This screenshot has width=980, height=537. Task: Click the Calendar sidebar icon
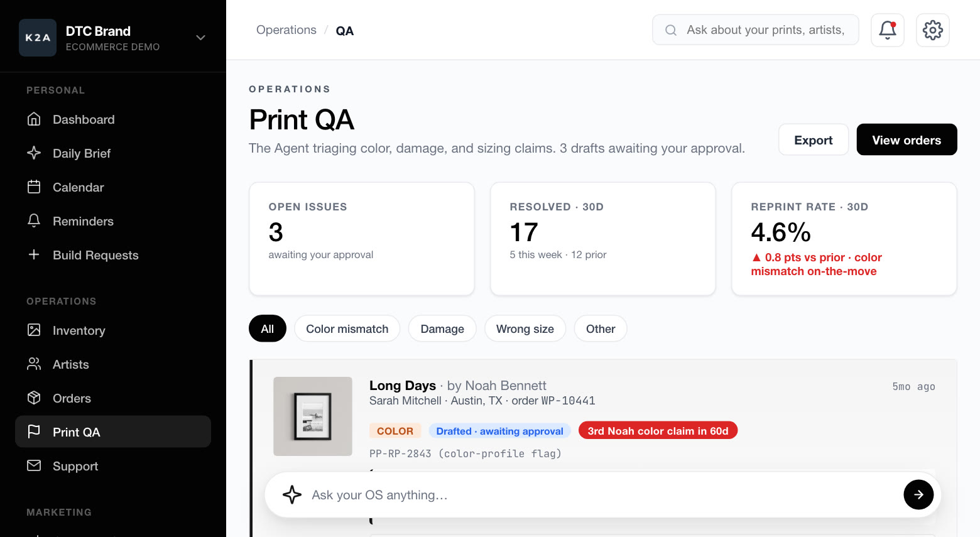(34, 187)
